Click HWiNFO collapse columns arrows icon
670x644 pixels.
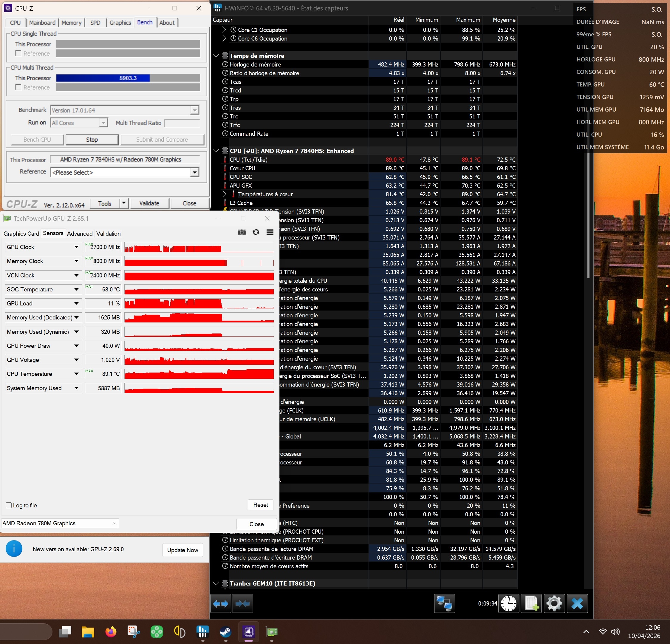[x=242, y=604]
